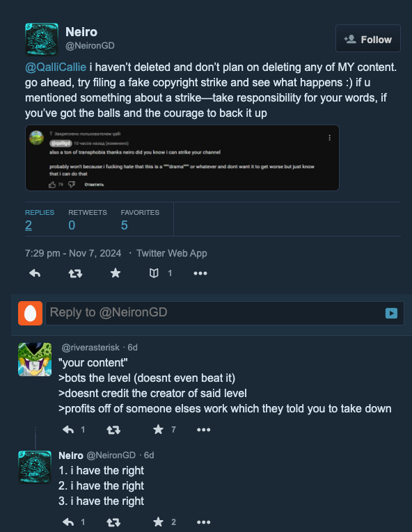Retweet the main Neiro tweet

click(x=75, y=273)
